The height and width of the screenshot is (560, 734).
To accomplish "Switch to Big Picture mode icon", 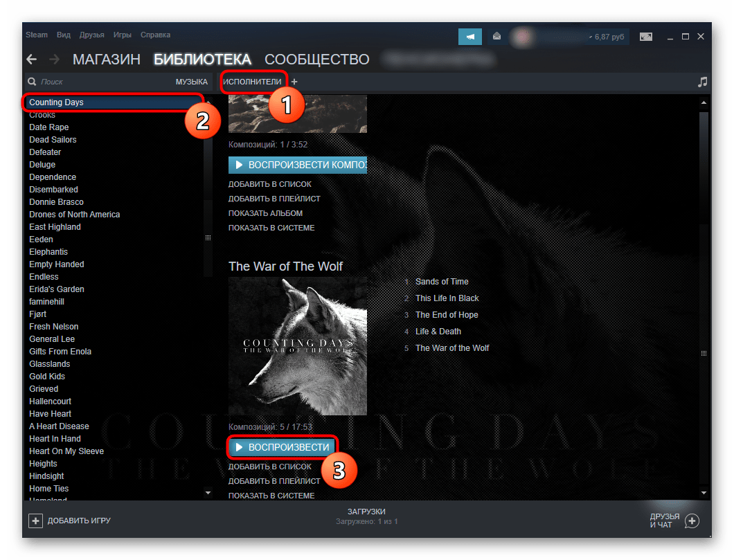I will point(645,37).
